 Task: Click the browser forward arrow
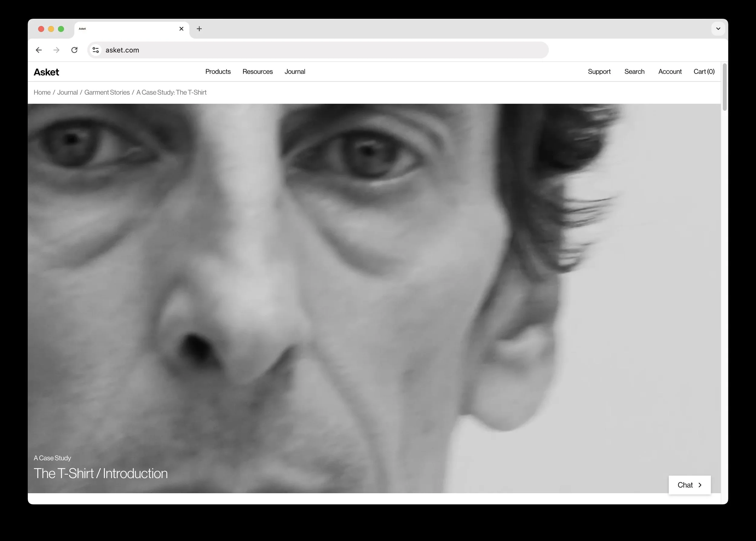point(56,50)
